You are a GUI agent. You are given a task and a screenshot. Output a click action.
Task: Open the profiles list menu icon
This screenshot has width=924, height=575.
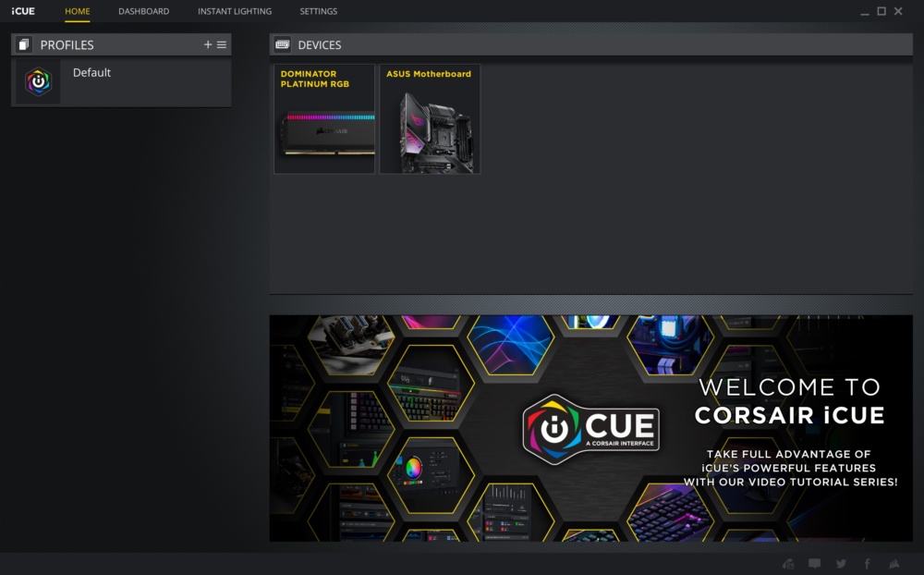[x=222, y=44]
